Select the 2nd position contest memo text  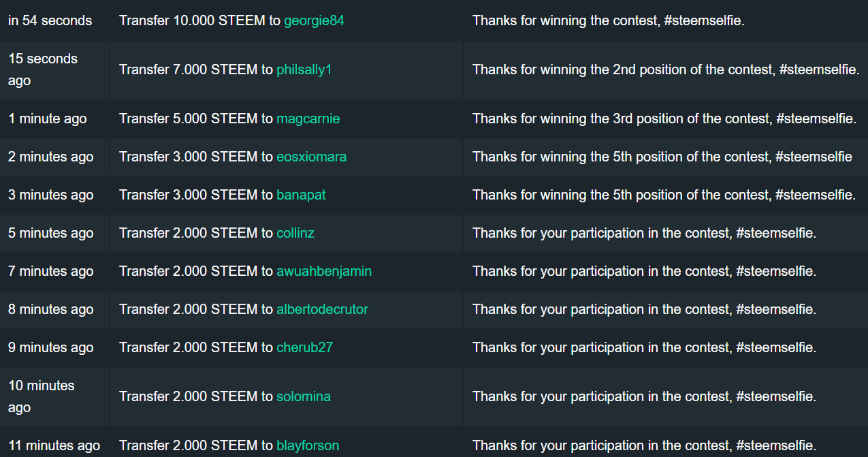[x=666, y=69]
